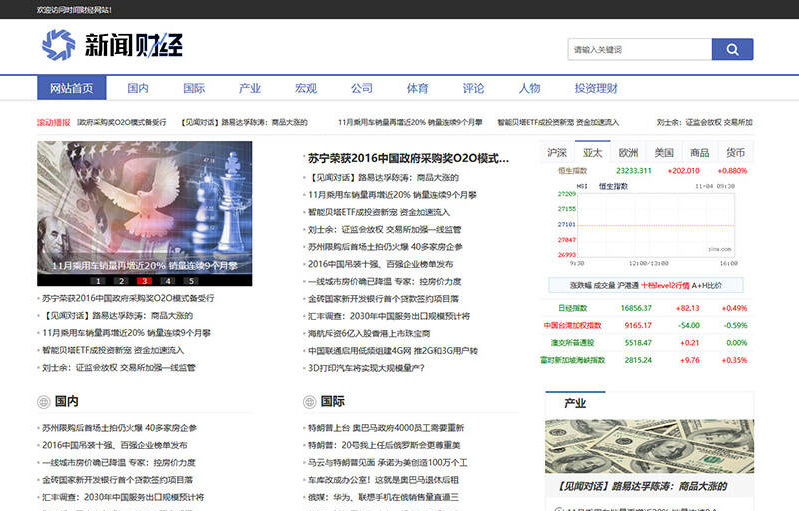Viewport: 799px width, 511px height.
Task: Focus the keyword search input field
Action: click(640, 49)
